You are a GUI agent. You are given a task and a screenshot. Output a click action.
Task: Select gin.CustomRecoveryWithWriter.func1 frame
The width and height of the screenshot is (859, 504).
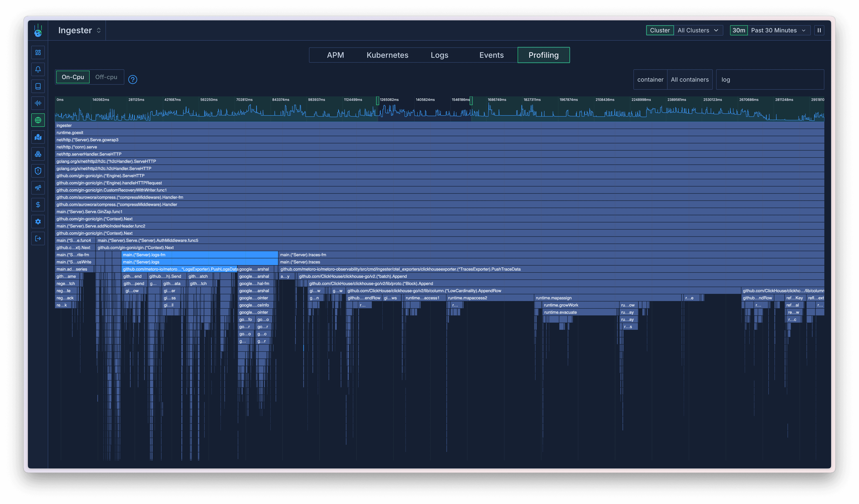[439, 190]
